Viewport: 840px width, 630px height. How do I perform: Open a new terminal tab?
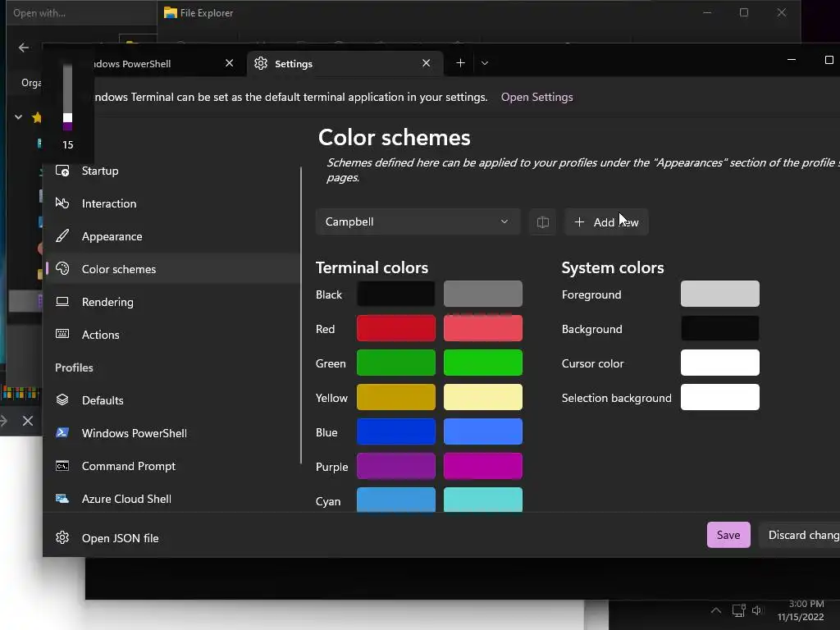tap(460, 63)
